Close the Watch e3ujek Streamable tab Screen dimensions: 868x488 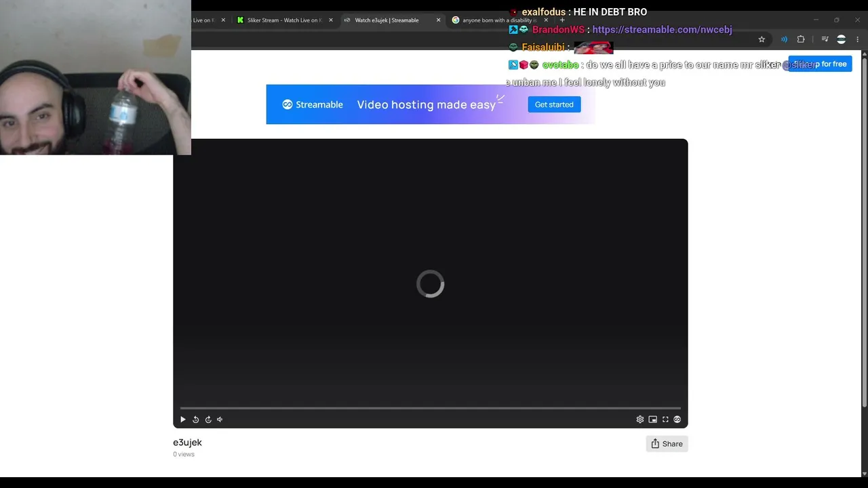(438, 20)
